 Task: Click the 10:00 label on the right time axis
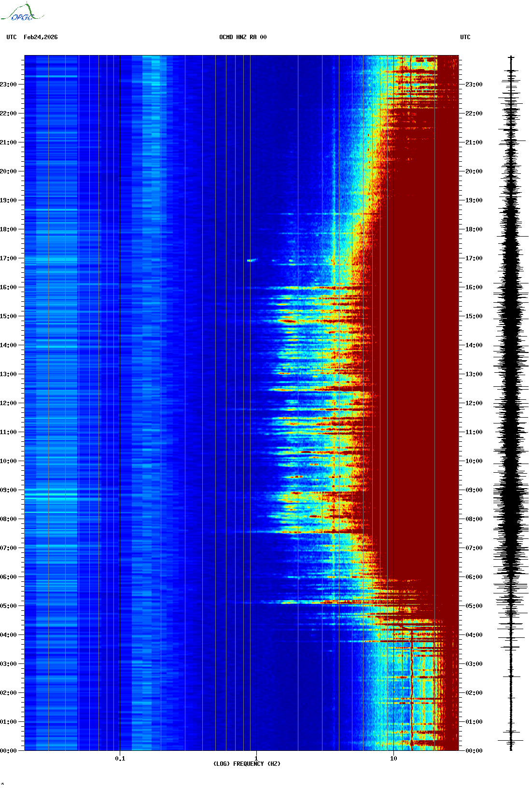[x=474, y=461]
